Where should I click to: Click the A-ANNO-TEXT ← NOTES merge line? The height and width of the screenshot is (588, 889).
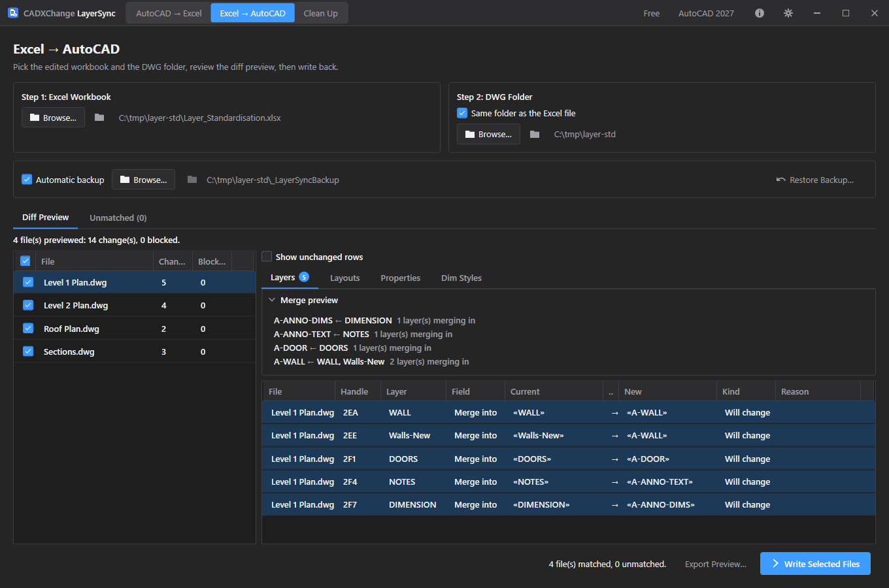click(x=363, y=334)
